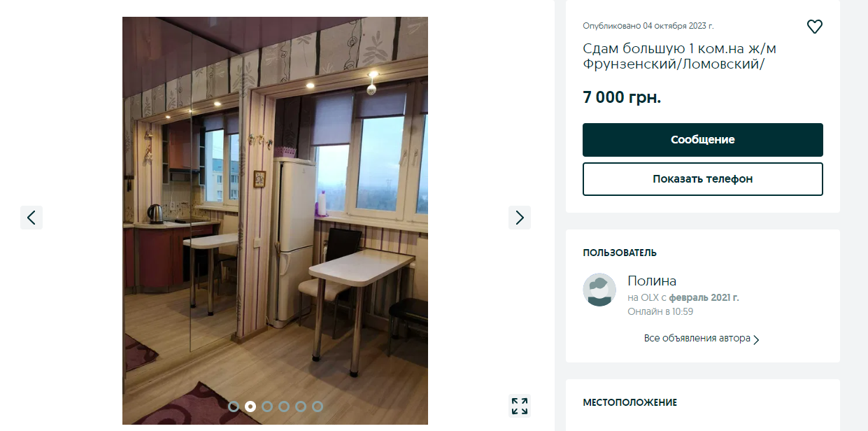The width and height of the screenshot is (868, 431).
Task: Select fifth photo indicator dot
Action: pyautogui.click(x=301, y=406)
